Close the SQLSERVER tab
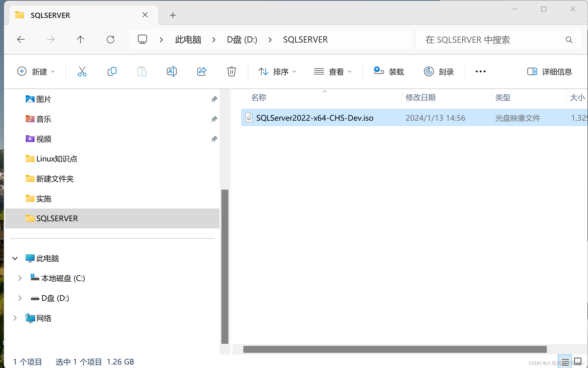Image resolution: width=588 pixels, height=368 pixels. (145, 15)
